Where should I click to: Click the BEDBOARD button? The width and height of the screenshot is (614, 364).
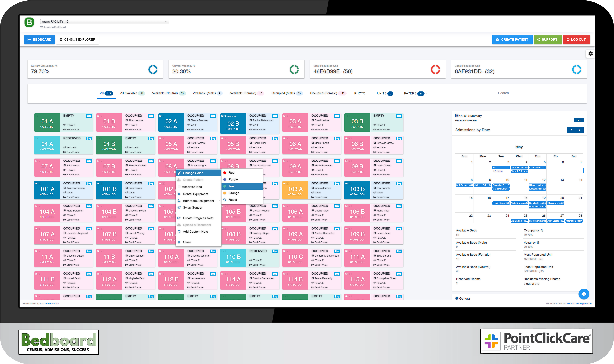click(39, 40)
